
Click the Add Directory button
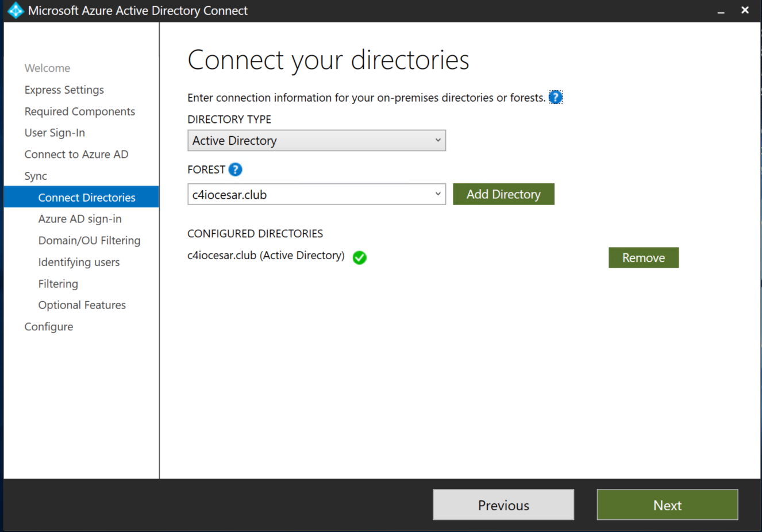tap(503, 194)
